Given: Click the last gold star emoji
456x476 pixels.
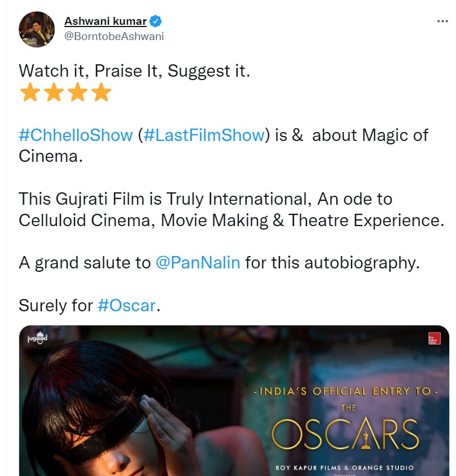Looking at the screenshot, I should pos(101,92).
